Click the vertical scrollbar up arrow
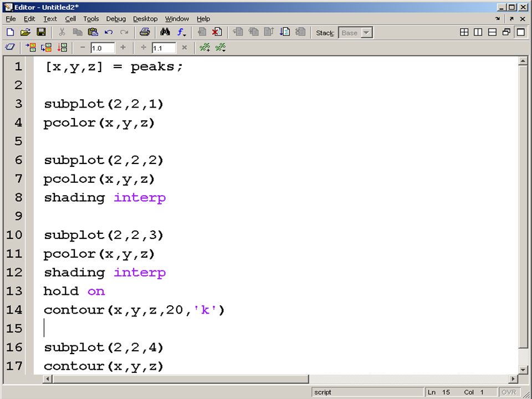This screenshot has height=399, width=532. (523, 61)
